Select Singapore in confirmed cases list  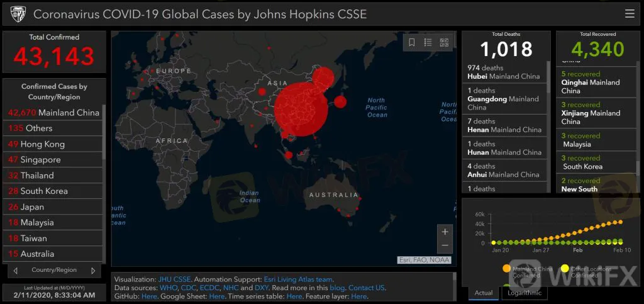[x=41, y=160]
